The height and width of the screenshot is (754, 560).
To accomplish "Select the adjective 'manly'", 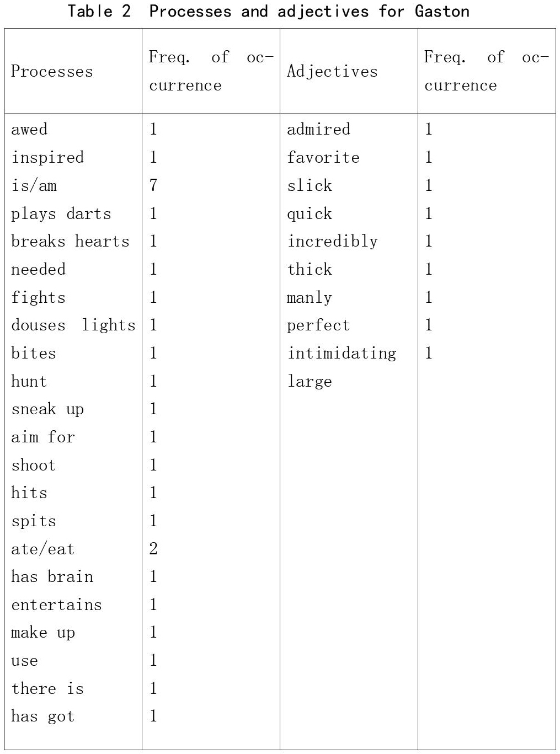I will pos(310,298).
